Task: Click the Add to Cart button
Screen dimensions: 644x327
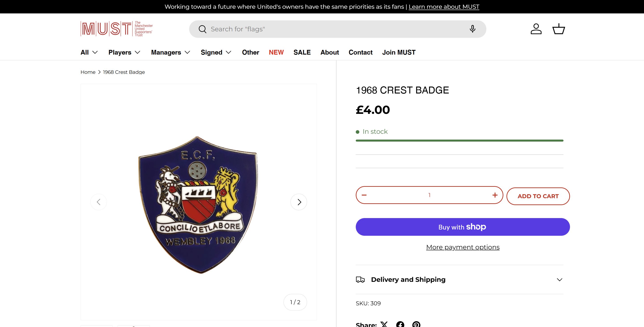Action: pyautogui.click(x=538, y=196)
